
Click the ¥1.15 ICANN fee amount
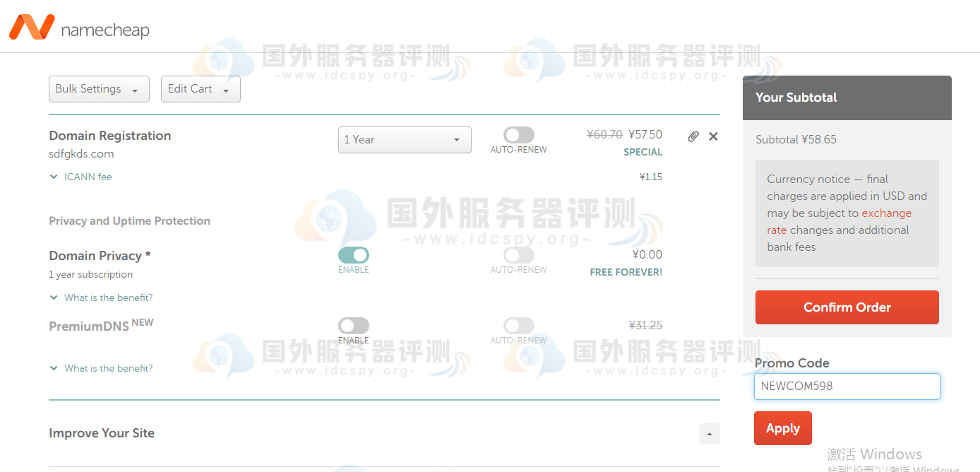[x=651, y=177]
